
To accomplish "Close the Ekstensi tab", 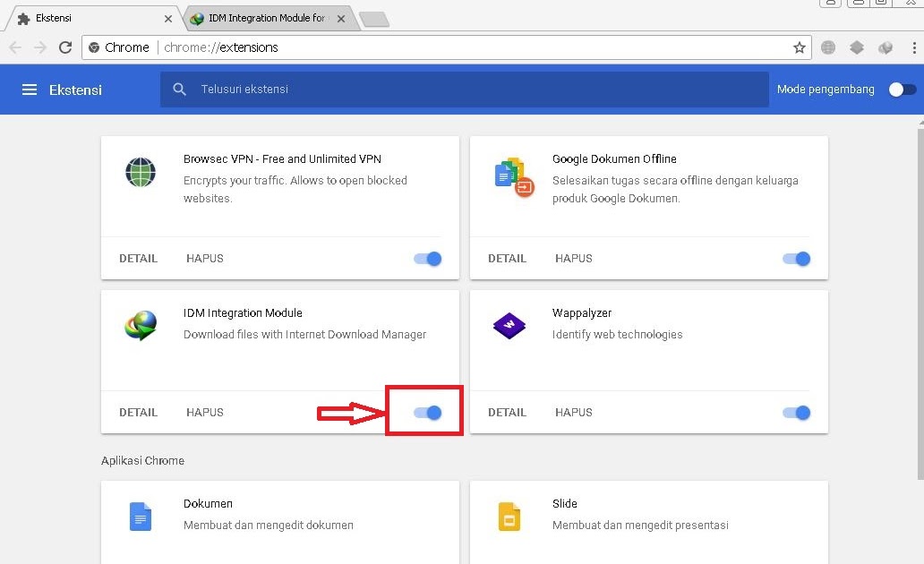I will click(x=168, y=19).
